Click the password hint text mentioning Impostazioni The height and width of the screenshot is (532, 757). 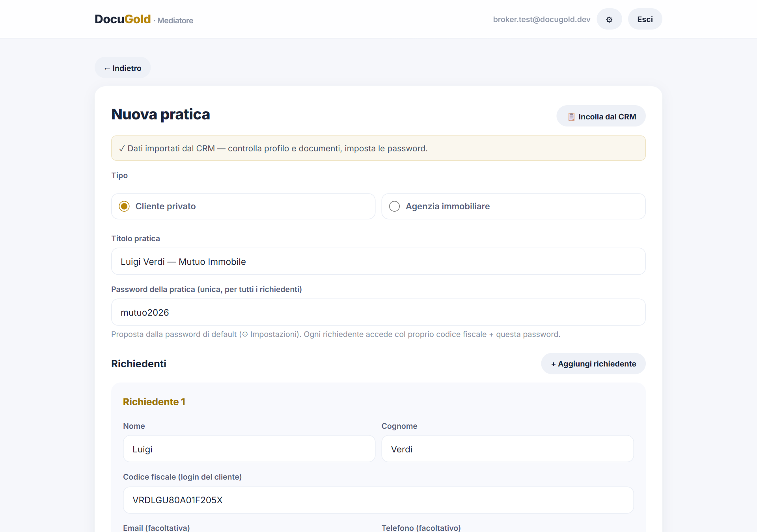click(336, 334)
